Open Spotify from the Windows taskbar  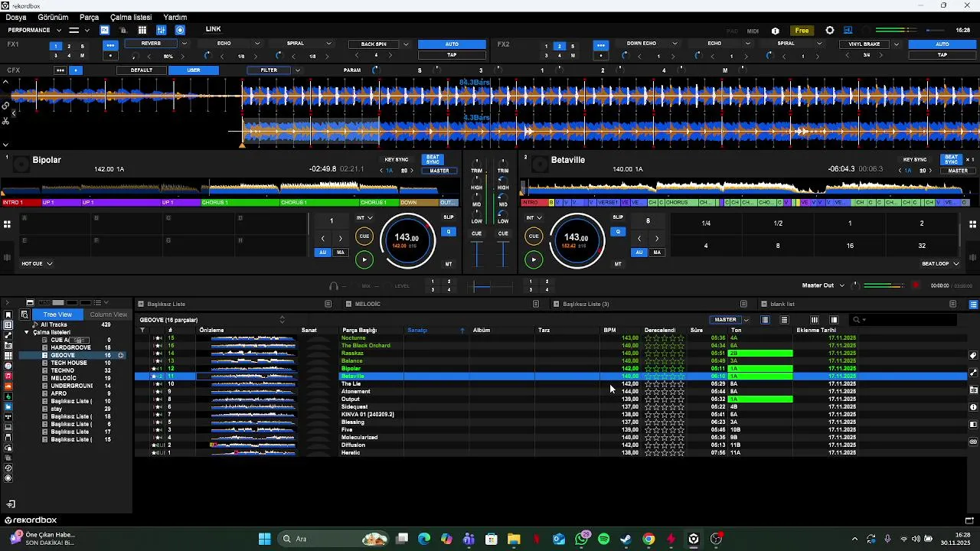[x=603, y=539]
